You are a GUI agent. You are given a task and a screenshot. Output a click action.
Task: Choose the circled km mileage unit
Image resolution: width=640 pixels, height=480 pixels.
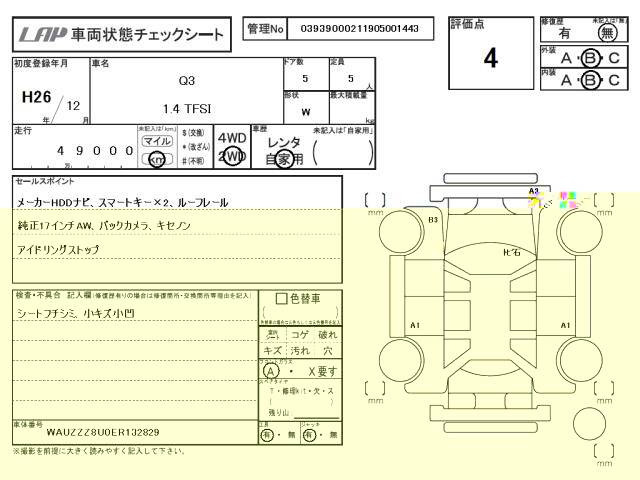click(156, 159)
